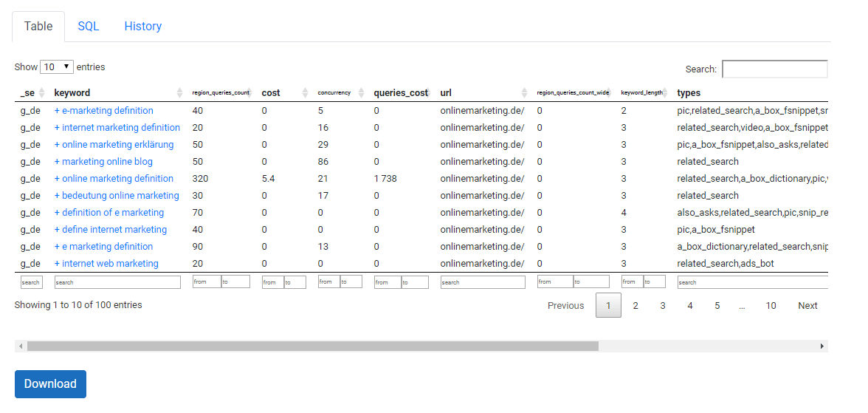Sort by keyword_length column arrows
This screenshot has width=868, height=413.
click(x=665, y=92)
